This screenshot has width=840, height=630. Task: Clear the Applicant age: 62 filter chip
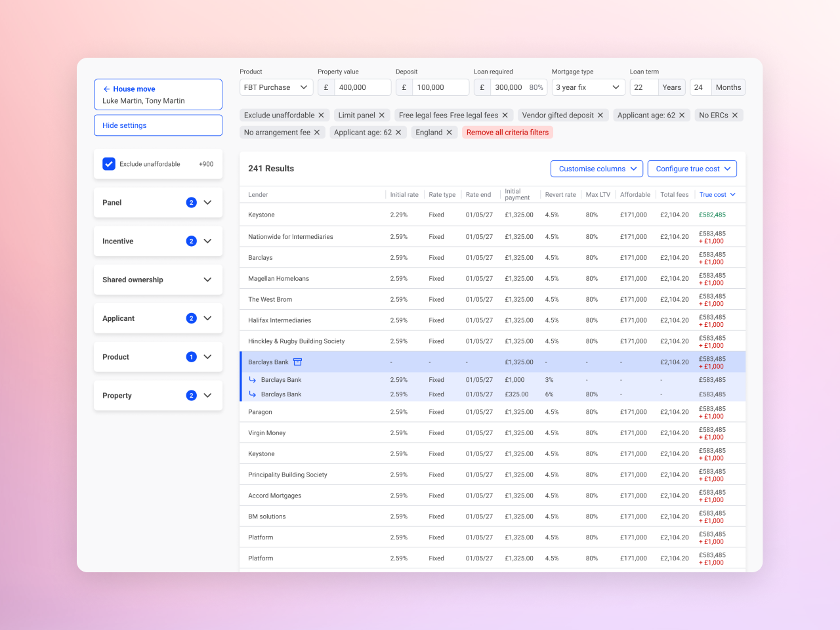pos(682,115)
